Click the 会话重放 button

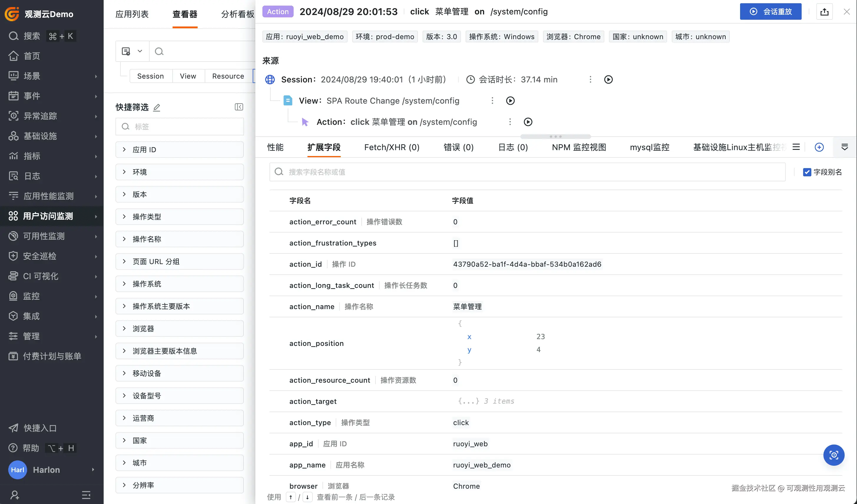(x=770, y=12)
